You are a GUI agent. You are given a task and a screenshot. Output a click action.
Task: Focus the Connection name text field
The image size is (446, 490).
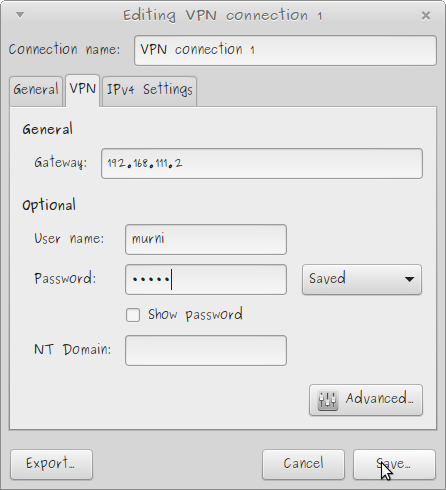[285, 50]
